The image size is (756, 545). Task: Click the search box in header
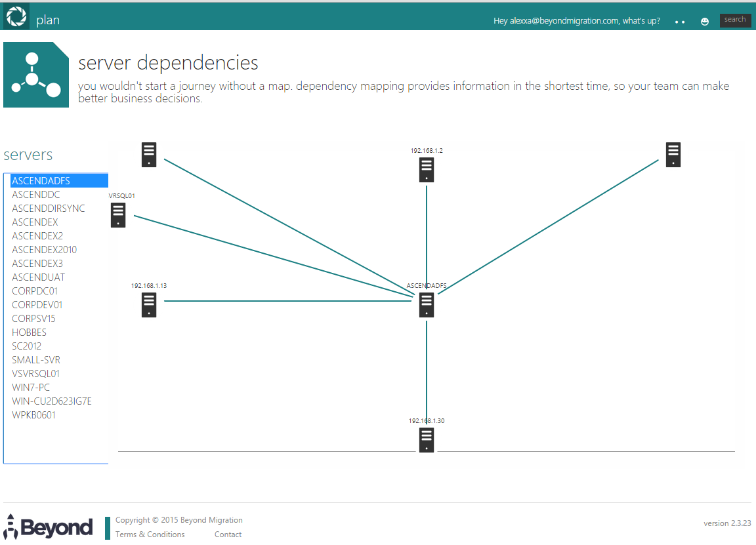[x=735, y=20]
